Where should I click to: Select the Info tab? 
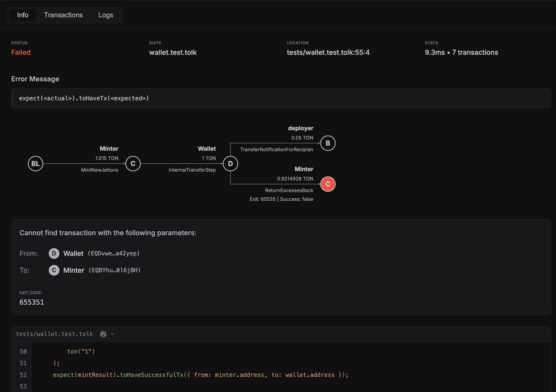pyautogui.click(x=23, y=15)
